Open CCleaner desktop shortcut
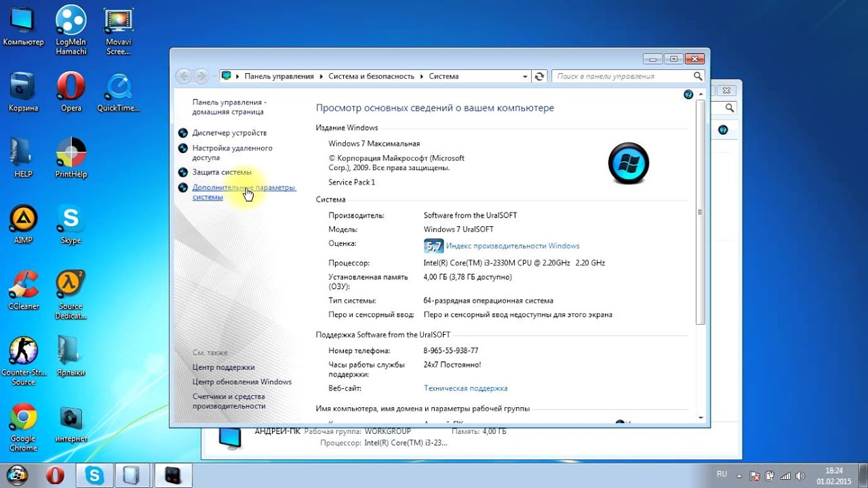This screenshot has height=488, width=868. [x=23, y=289]
